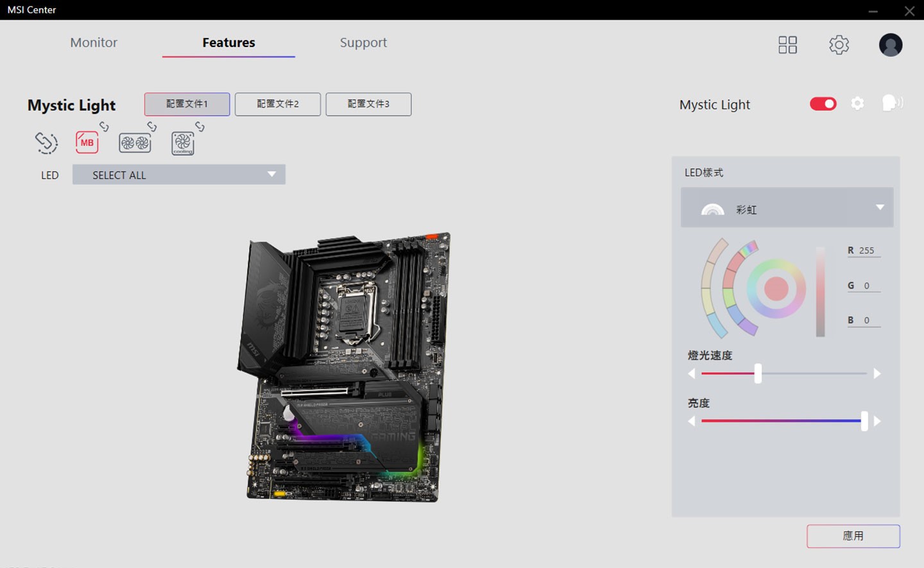Click the LED sync link icon
The image size is (924, 568).
tap(46, 143)
